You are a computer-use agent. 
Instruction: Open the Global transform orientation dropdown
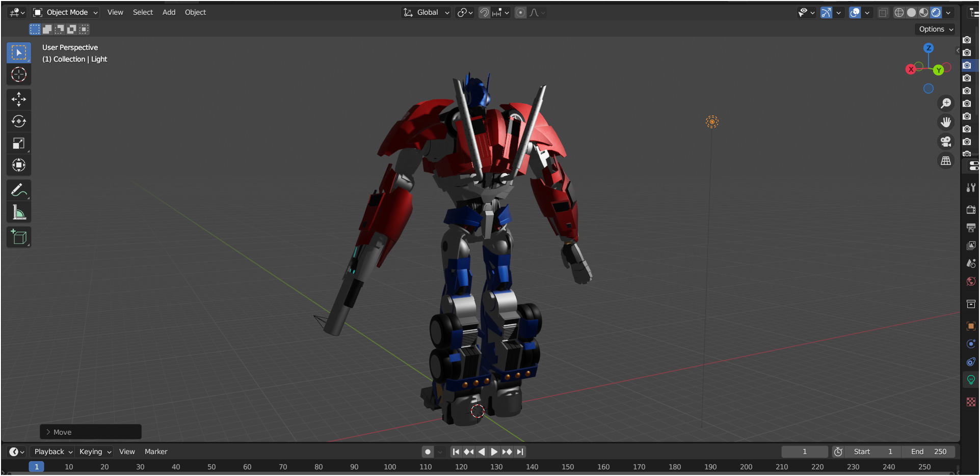pyautogui.click(x=427, y=12)
